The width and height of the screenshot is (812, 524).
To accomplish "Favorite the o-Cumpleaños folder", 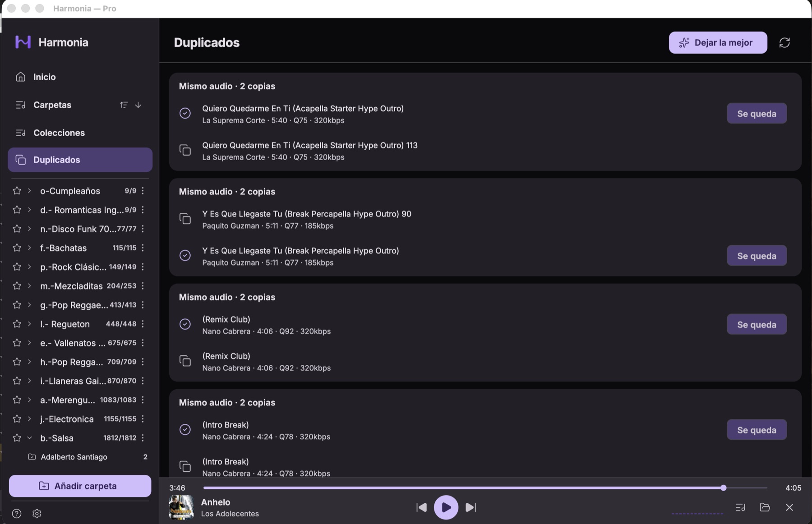I will [x=17, y=191].
